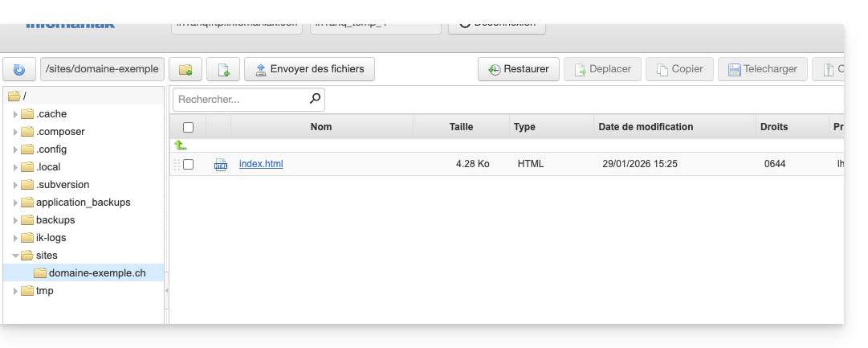Image resolution: width=868 pixels, height=348 pixels.
Task: Expand the backups folder arrow
Action: click(x=15, y=220)
